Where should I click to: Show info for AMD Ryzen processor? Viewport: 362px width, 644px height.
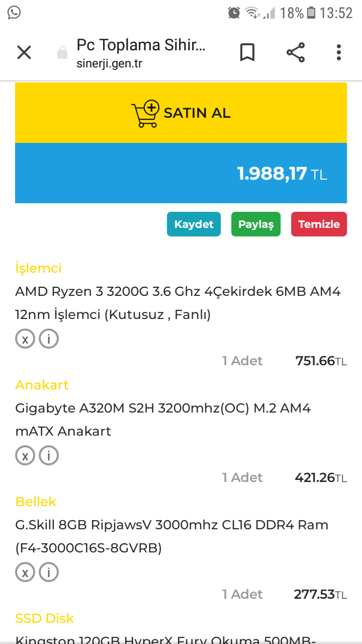coord(49,339)
